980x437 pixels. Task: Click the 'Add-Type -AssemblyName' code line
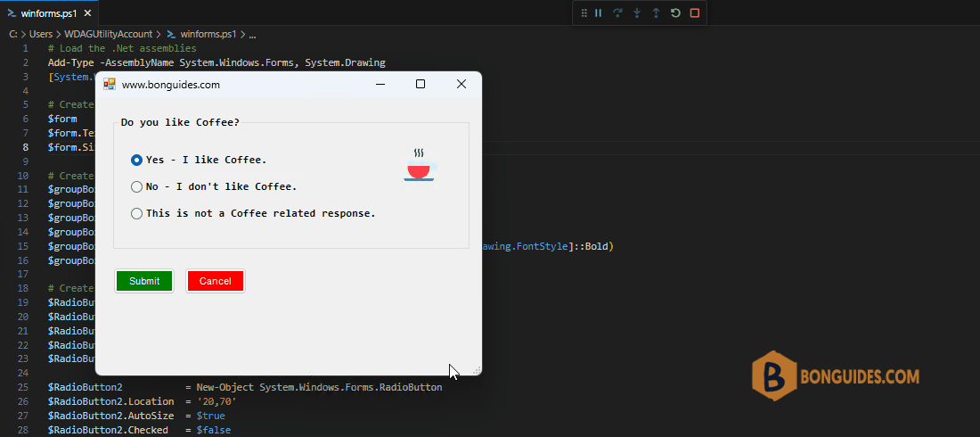(216, 62)
